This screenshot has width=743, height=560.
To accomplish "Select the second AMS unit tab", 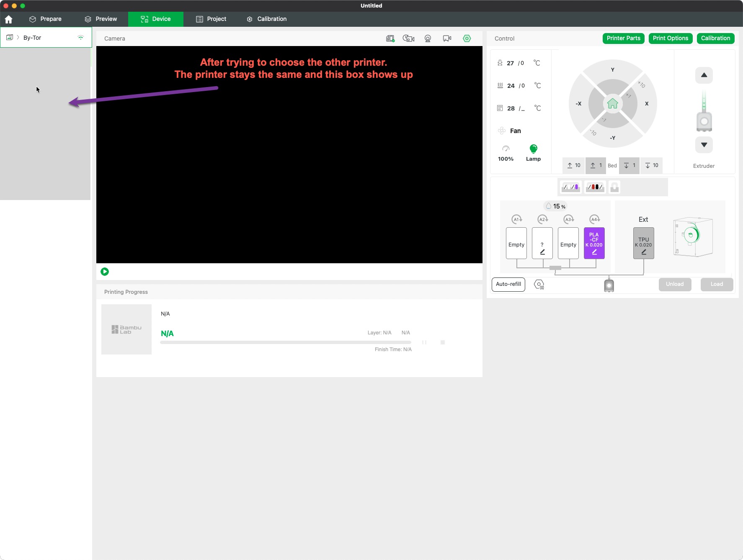I will click(595, 187).
